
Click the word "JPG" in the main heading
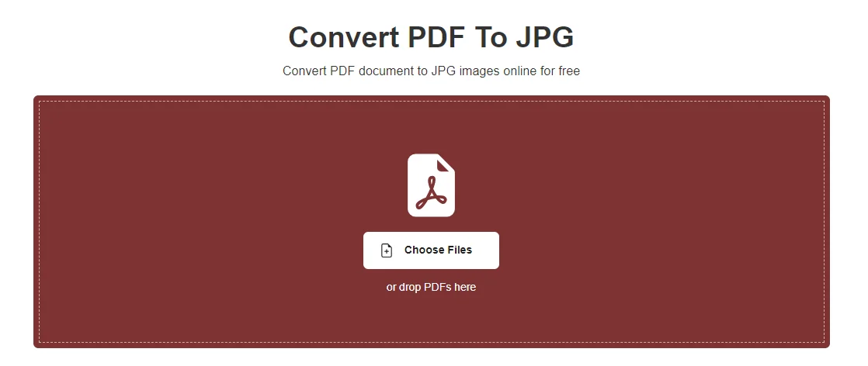click(x=545, y=37)
